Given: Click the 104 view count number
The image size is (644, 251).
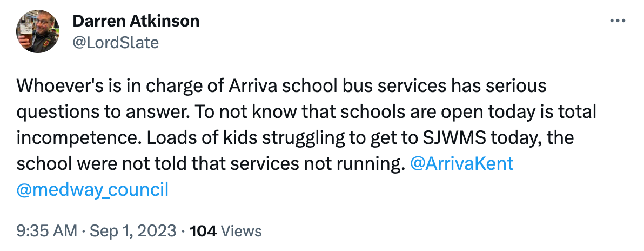Looking at the screenshot, I should tap(204, 232).
